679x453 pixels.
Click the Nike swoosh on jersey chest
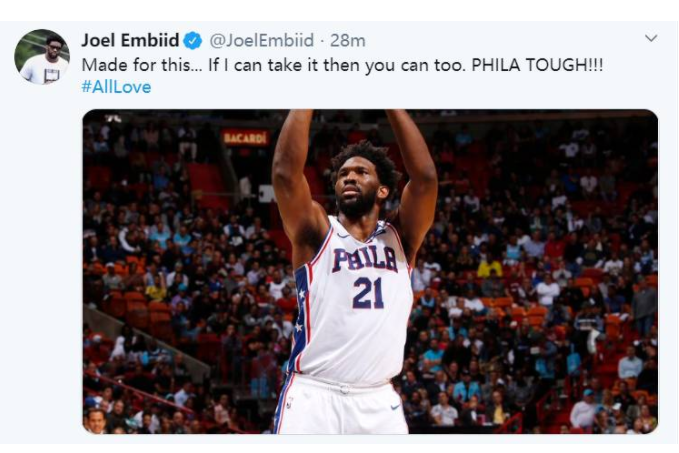coord(343,236)
